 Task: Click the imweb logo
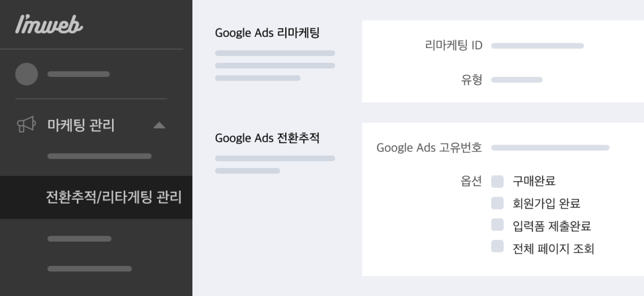pos(49,25)
